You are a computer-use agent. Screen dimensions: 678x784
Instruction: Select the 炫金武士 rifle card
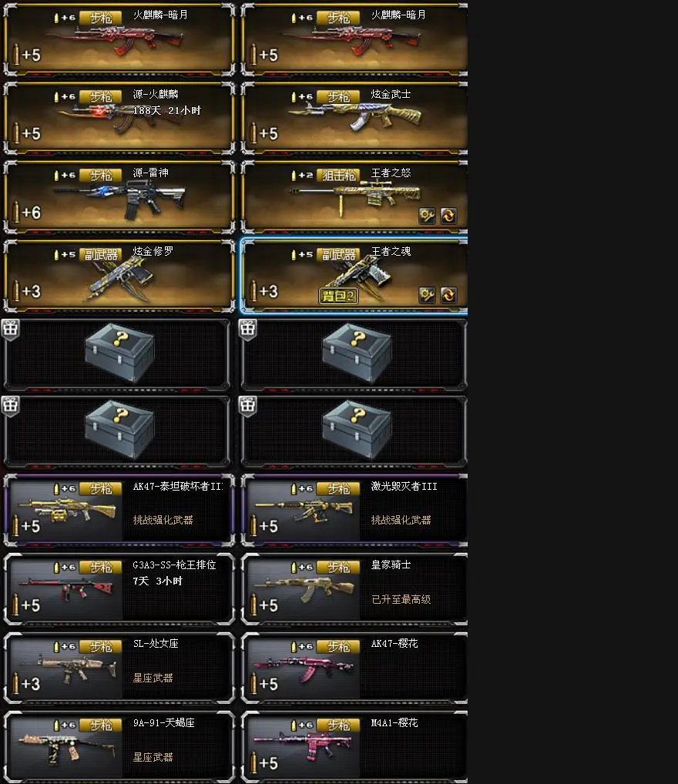[x=354, y=118]
